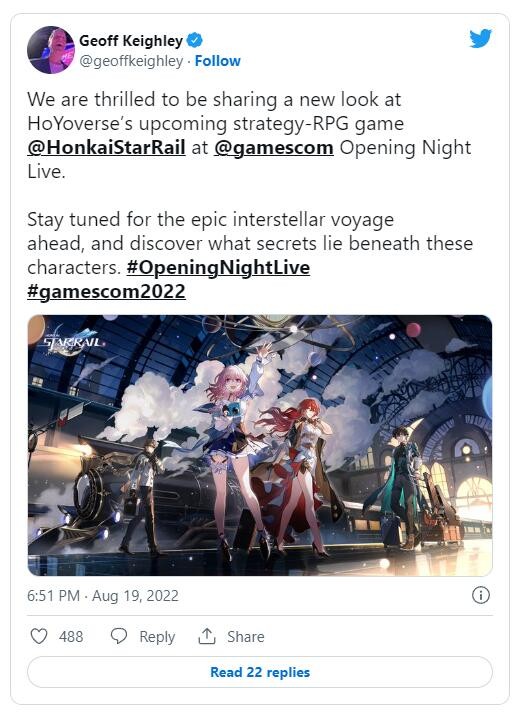Open Geoff Keighley's profile avatar

point(50,50)
